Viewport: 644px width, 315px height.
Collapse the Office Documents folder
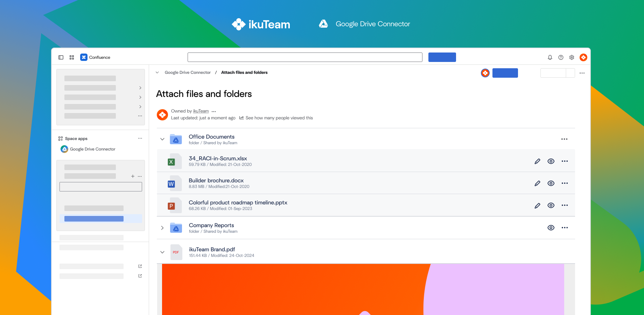click(162, 139)
